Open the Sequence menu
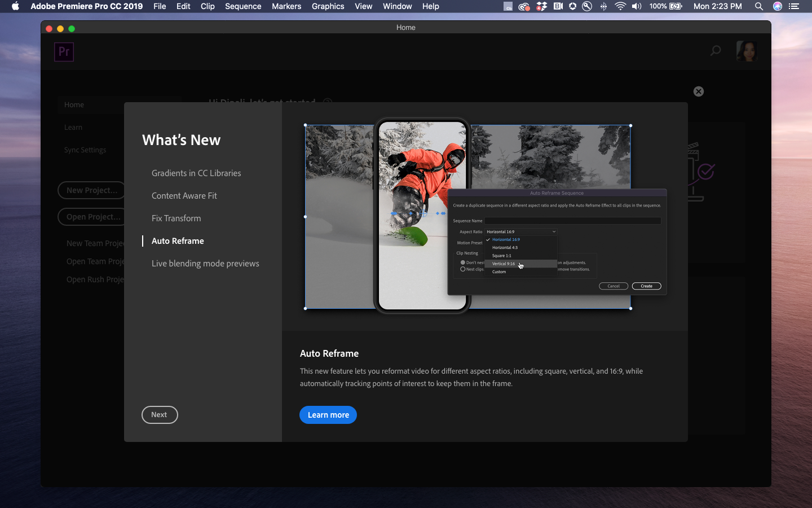The image size is (812, 508). point(243,6)
